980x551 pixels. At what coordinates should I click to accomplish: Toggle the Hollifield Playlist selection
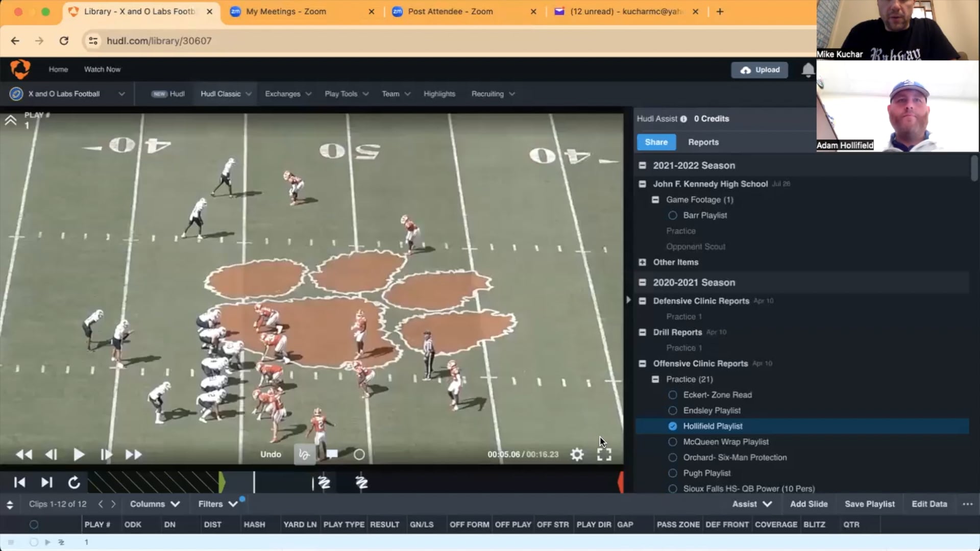point(673,426)
